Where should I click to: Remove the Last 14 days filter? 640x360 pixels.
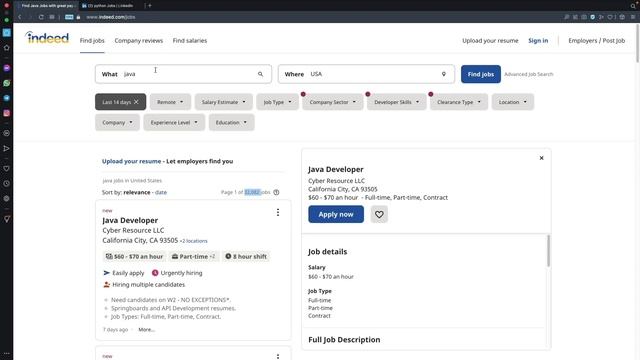point(136,102)
